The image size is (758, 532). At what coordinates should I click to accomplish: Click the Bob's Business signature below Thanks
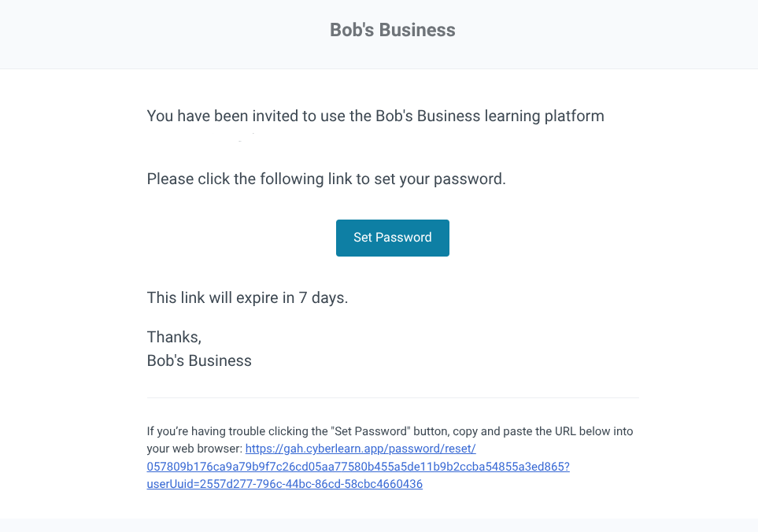(x=199, y=360)
